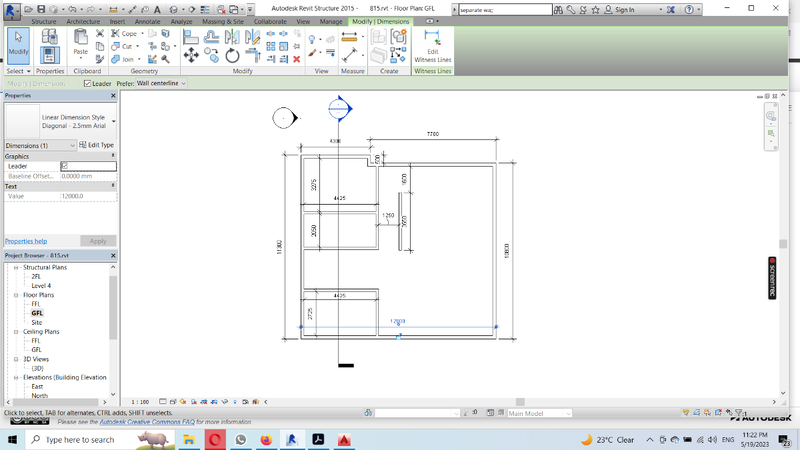The height and width of the screenshot is (450, 800).
Task: Toggle the Leader checkbox in options bar
Action: tap(88, 84)
